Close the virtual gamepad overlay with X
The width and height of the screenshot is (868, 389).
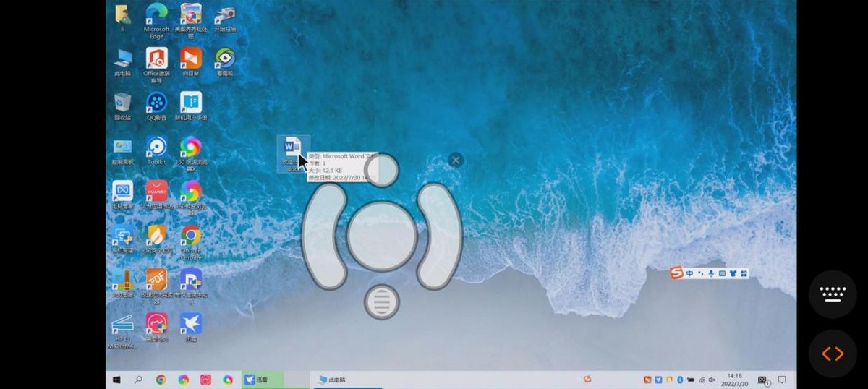tap(455, 160)
